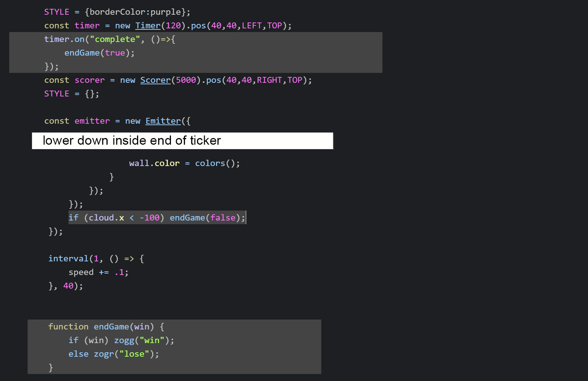
Task: Click the 'lower down inside end of ticker' note
Action: click(183, 141)
